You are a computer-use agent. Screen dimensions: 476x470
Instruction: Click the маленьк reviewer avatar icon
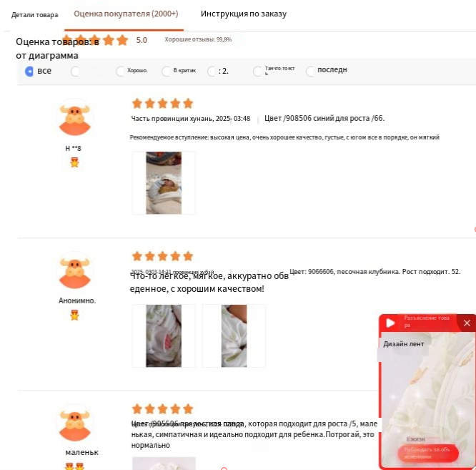click(74, 423)
